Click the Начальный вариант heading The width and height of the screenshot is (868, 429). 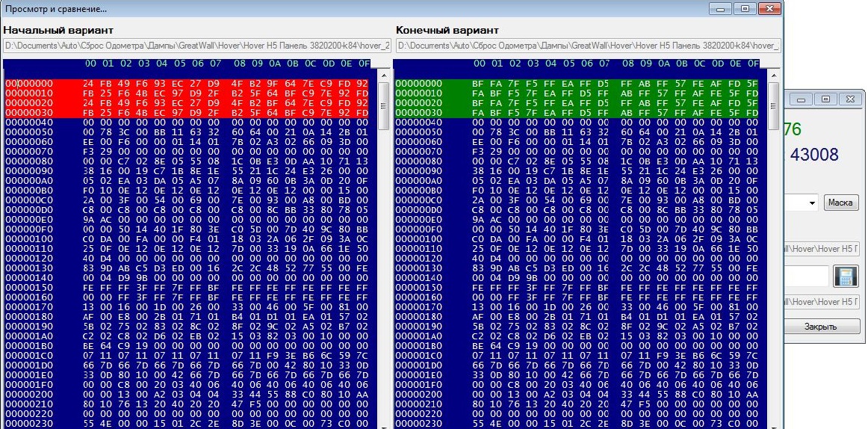[58, 31]
